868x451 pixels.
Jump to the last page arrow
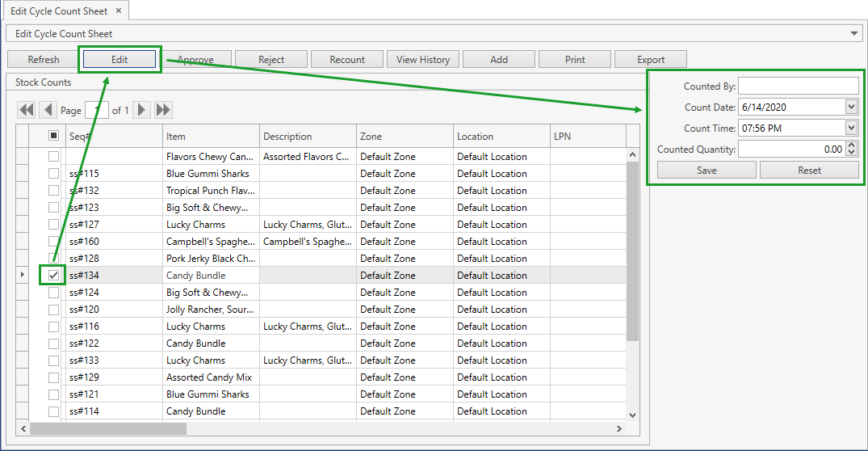pyautogui.click(x=163, y=110)
